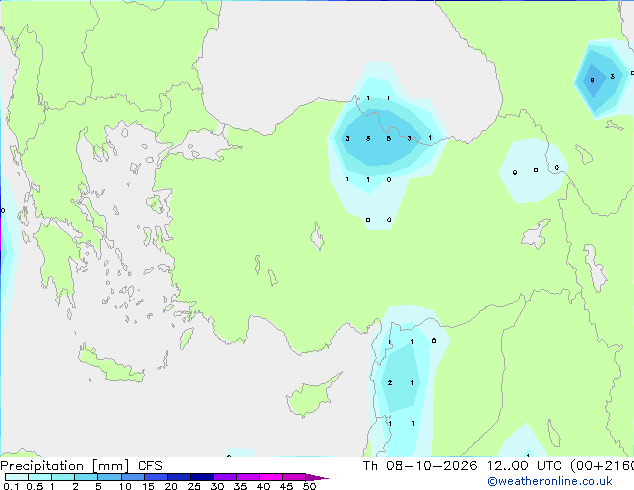Select the 2–5 mm legend color box
This screenshot has height=490, width=634.
pos(86,477)
